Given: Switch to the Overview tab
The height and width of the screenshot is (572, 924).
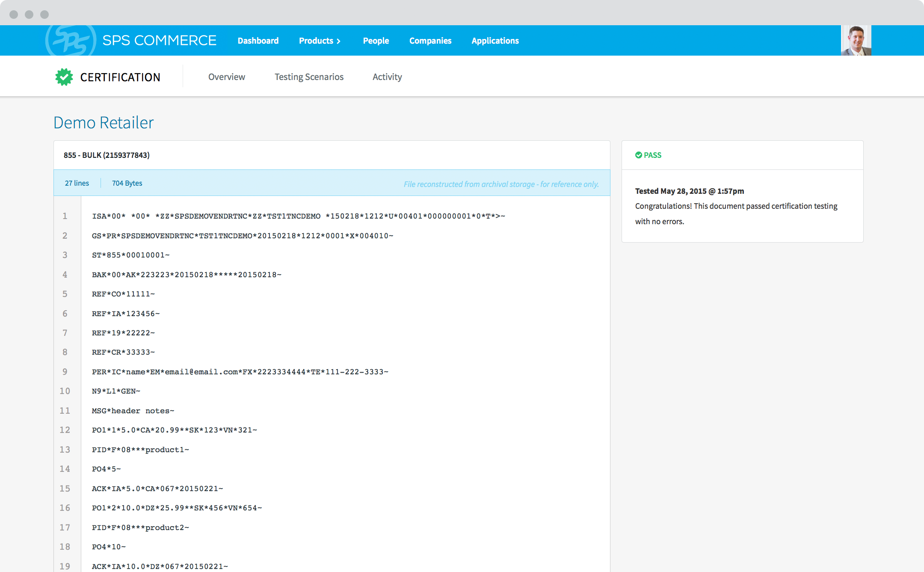Looking at the screenshot, I should click(226, 77).
